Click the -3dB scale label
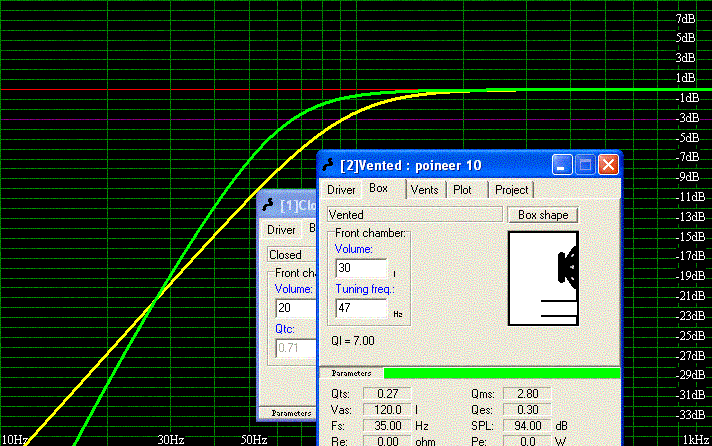Screen dimensions: 712x446 pos(686,118)
